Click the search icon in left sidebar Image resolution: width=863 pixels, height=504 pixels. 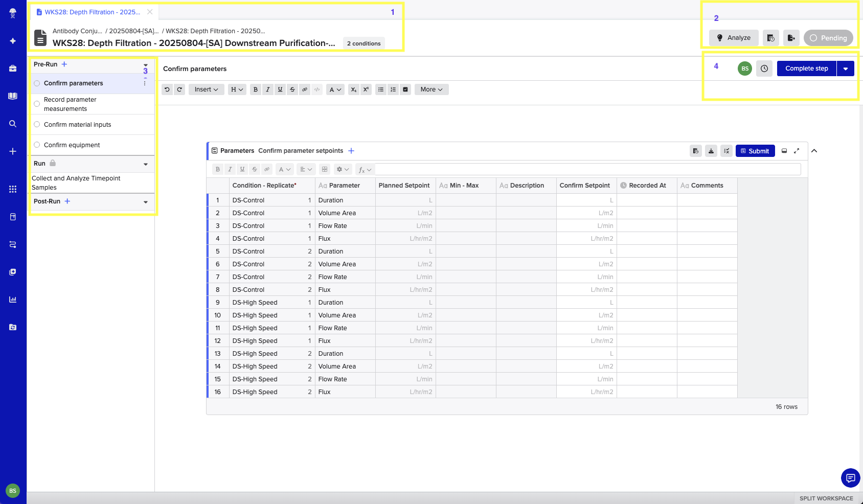pos(13,124)
